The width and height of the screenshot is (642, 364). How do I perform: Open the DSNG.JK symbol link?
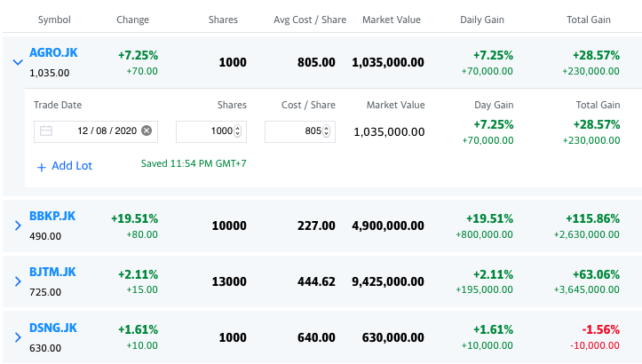pos(53,328)
